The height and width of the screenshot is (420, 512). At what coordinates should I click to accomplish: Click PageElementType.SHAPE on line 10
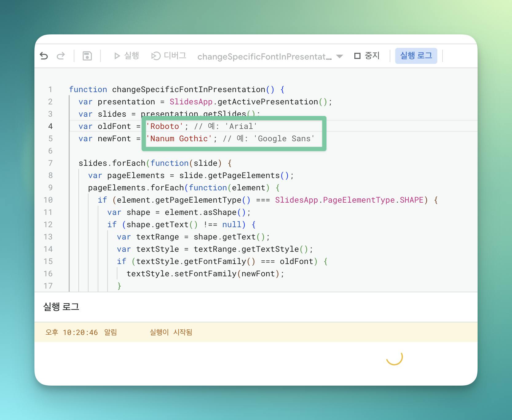[373, 200]
